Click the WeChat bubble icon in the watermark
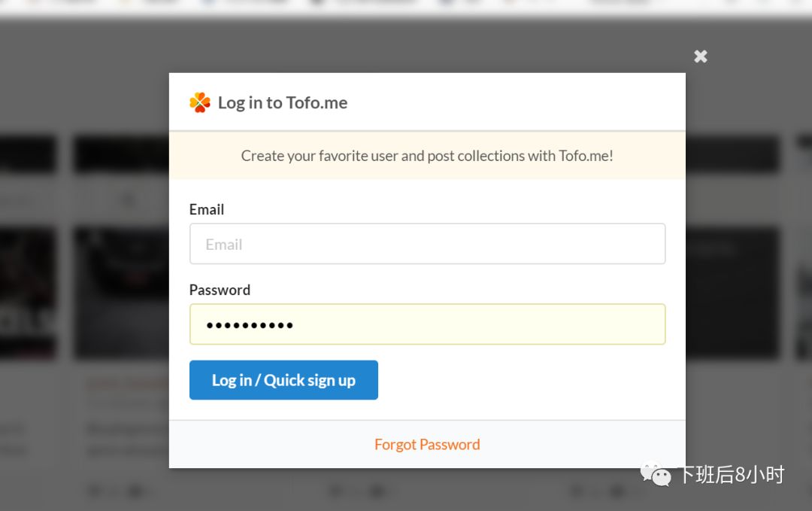This screenshot has height=511, width=812. 656,473
